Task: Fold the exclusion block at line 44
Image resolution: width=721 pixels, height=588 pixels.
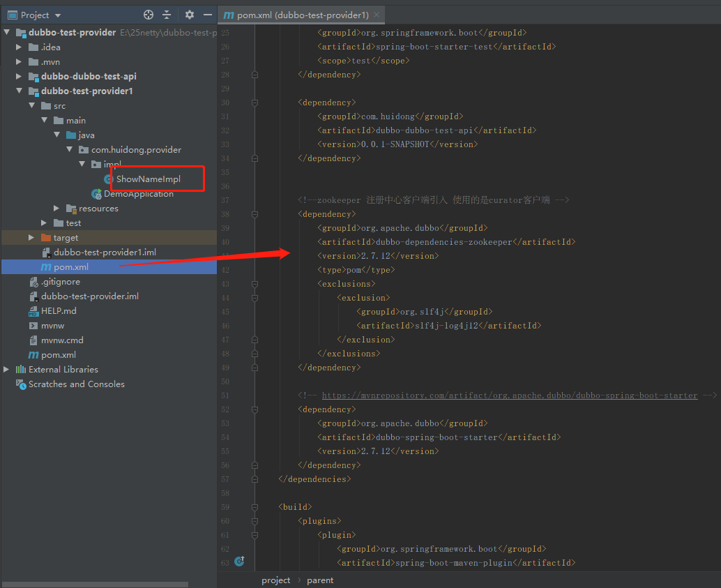Action: (x=255, y=298)
